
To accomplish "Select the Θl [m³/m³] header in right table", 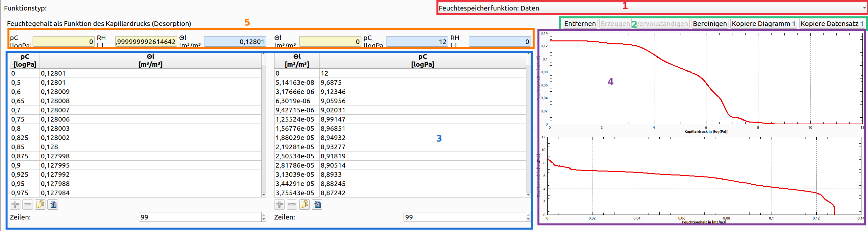I will pyautogui.click(x=297, y=60).
